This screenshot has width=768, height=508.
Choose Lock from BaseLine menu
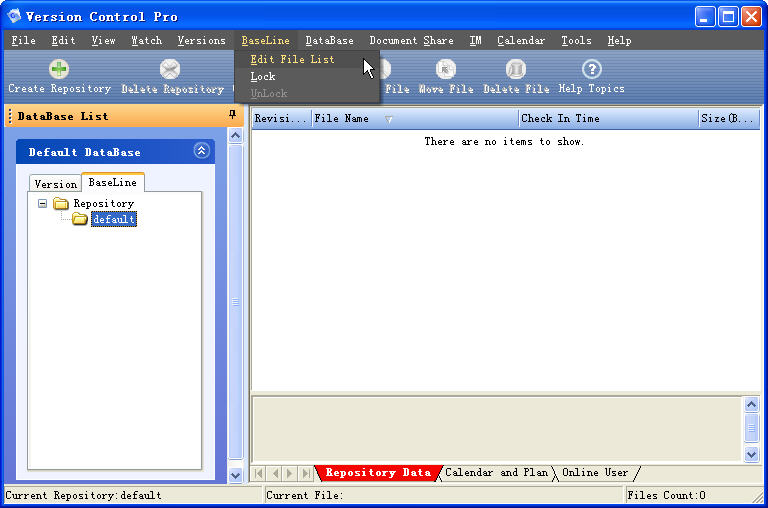pos(307,76)
